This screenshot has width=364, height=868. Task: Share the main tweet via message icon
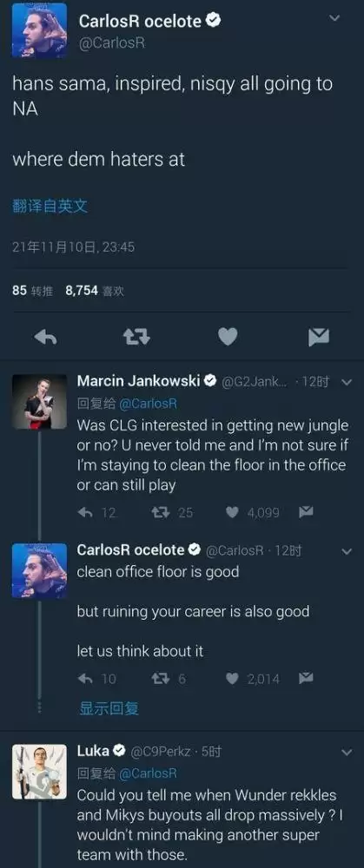tap(319, 337)
